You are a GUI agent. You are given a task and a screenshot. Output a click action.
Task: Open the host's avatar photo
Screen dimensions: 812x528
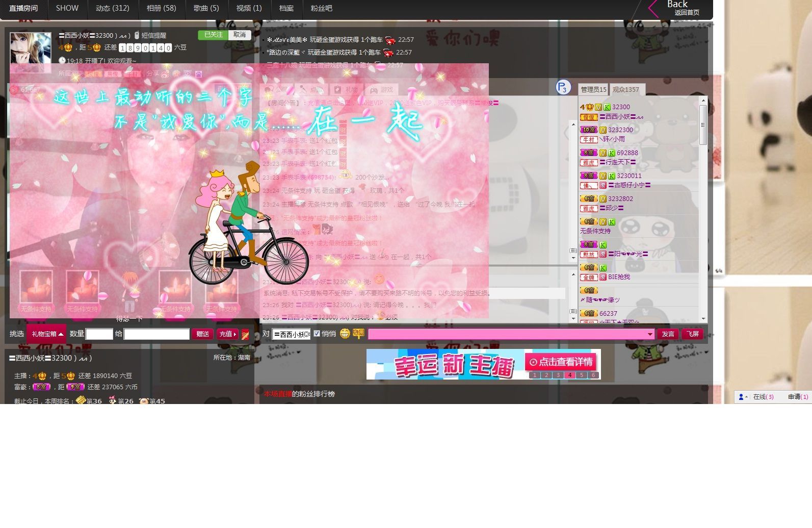coord(31,52)
